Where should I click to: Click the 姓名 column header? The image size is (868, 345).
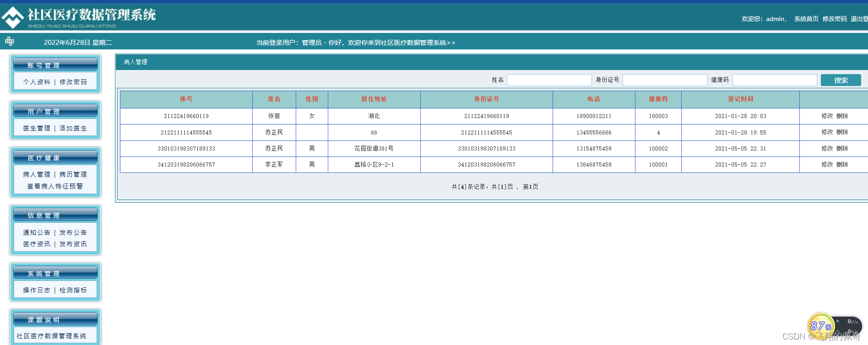point(274,99)
